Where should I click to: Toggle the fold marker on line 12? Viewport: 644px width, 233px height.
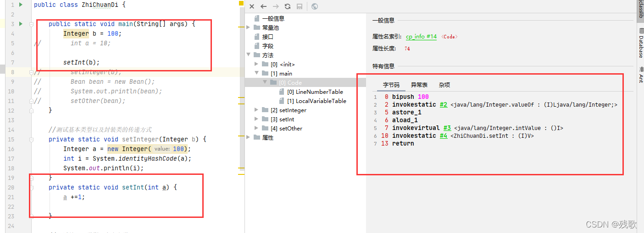coord(31,110)
